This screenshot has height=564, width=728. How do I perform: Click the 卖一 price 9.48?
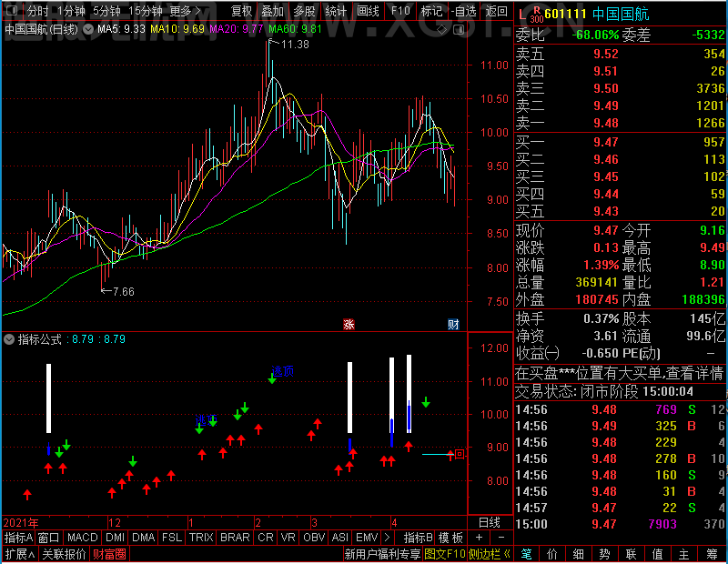(x=606, y=123)
